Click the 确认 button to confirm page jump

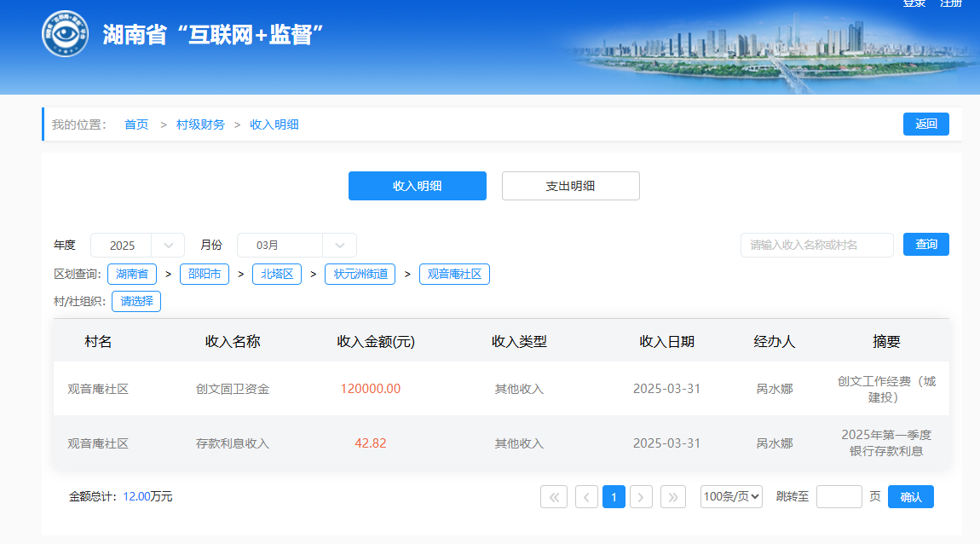[x=910, y=497]
